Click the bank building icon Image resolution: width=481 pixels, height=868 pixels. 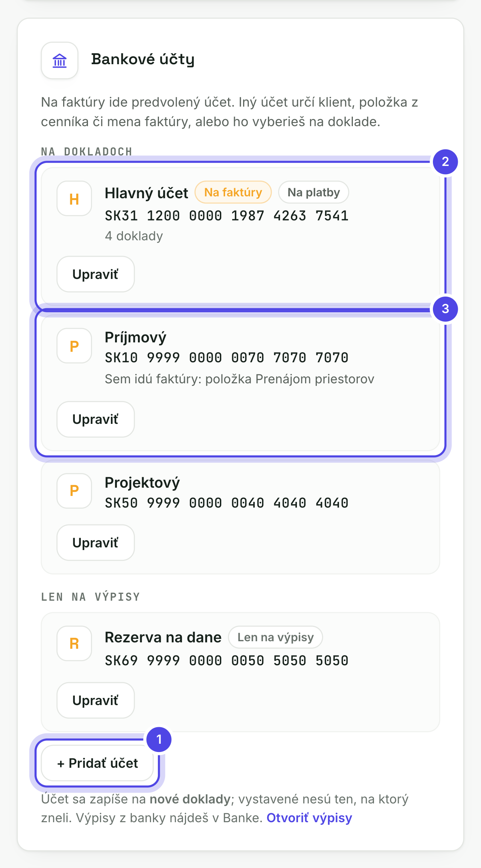pyautogui.click(x=59, y=60)
